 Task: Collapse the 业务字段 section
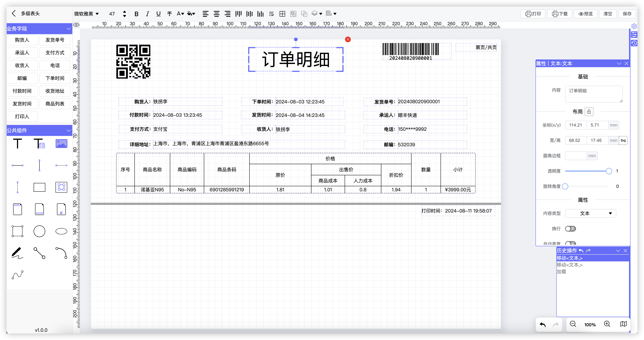click(68, 29)
